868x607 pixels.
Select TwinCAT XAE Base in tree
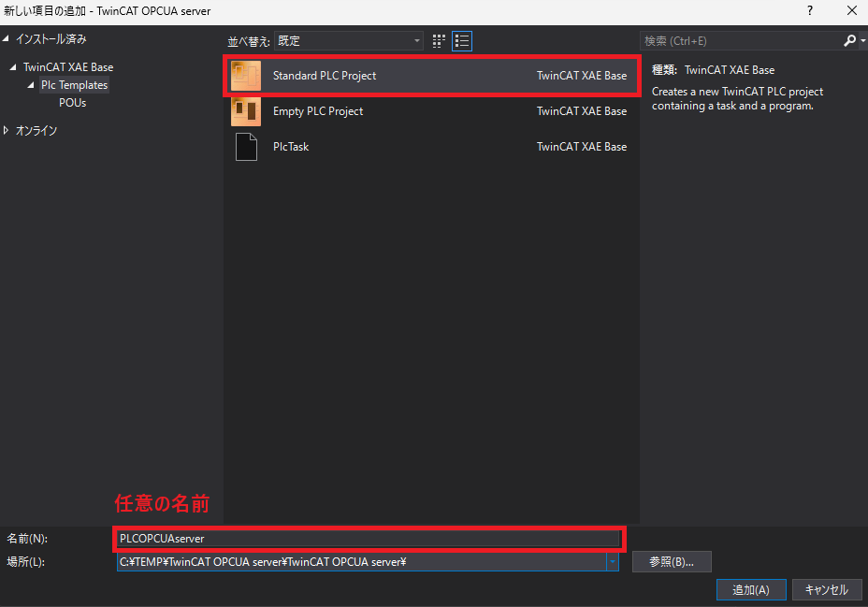click(x=68, y=67)
